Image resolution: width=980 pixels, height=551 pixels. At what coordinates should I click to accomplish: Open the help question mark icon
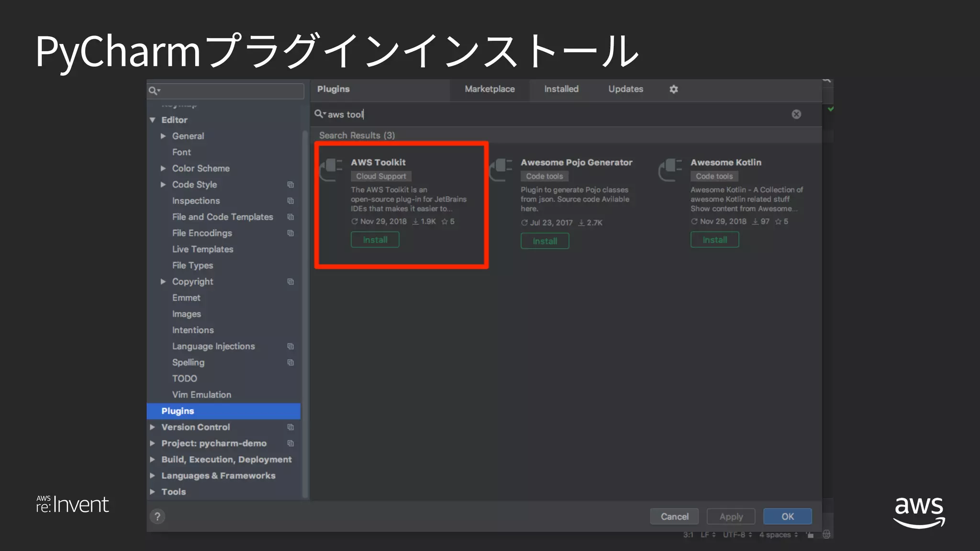coord(157,517)
